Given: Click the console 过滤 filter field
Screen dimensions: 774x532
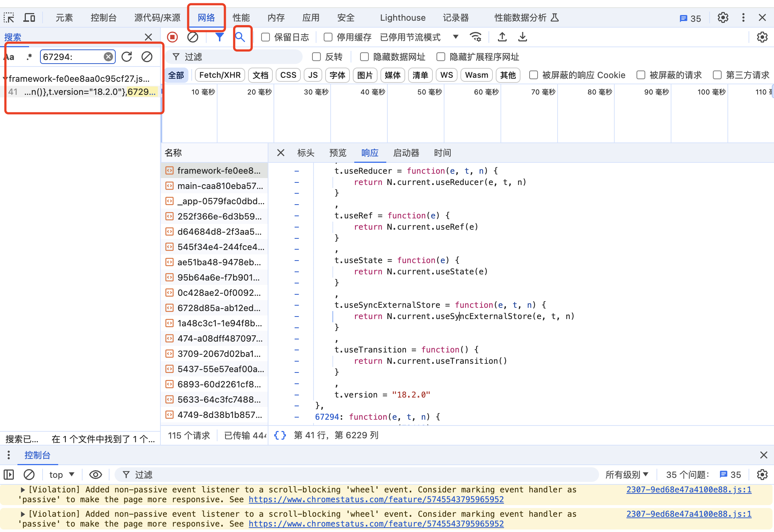Looking at the screenshot, I should click(x=356, y=475).
